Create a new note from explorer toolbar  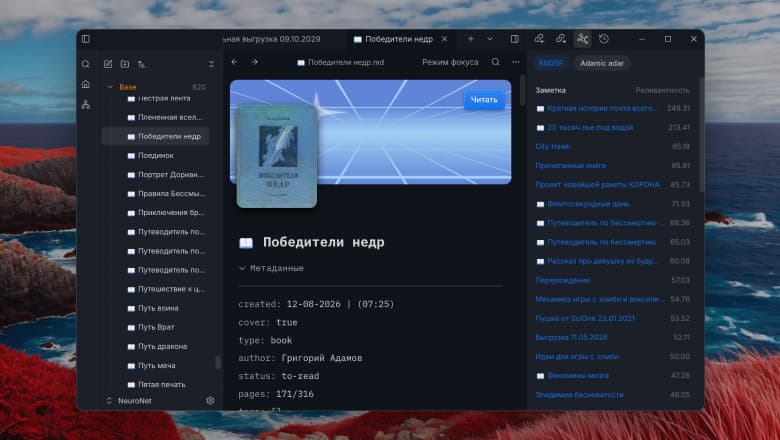point(108,64)
